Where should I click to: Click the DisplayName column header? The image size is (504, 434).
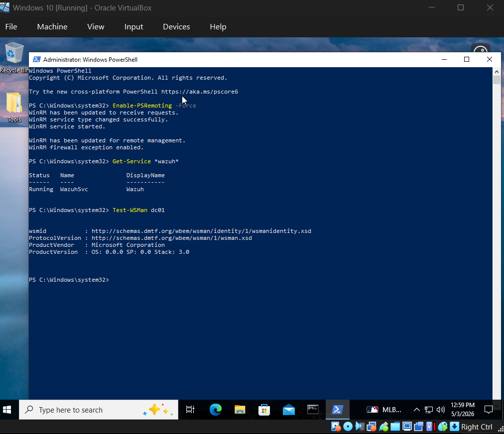pyautogui.click(x=145, y=175)
